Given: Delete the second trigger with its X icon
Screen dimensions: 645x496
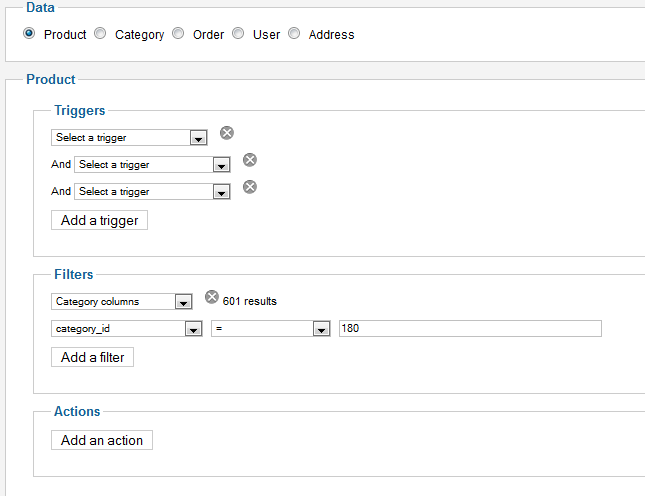Looking at the screenshot, I should (250, 160).
